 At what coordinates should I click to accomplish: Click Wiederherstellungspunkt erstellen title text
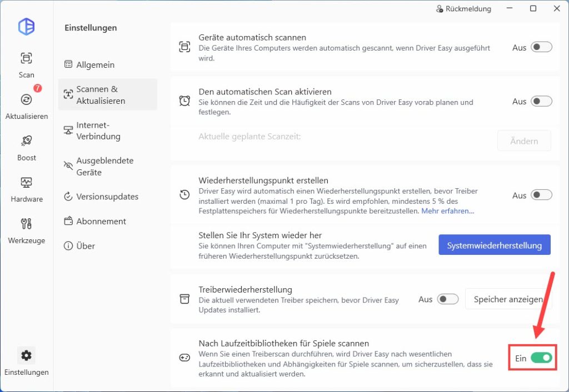coord(263,180)
